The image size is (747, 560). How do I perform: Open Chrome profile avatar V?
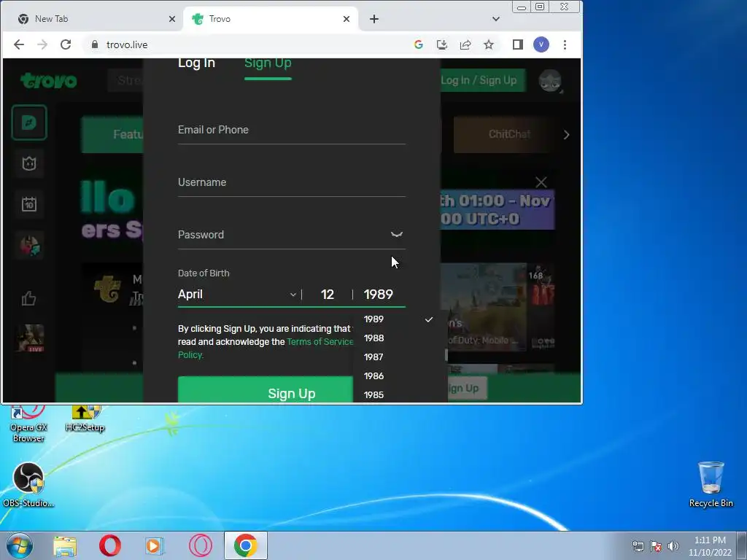coord(541,44)
